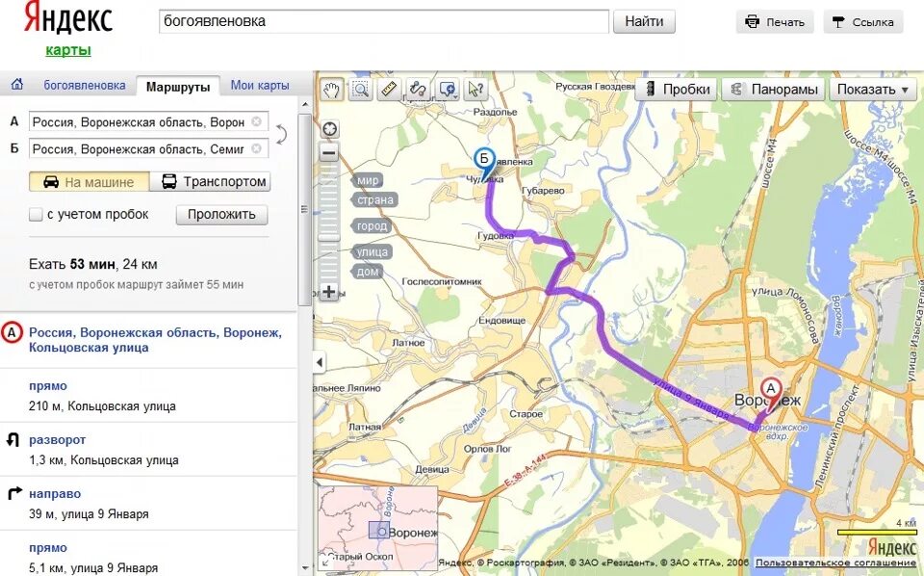Select the info pointer tool
924x576 pixels.
(475, 90)
